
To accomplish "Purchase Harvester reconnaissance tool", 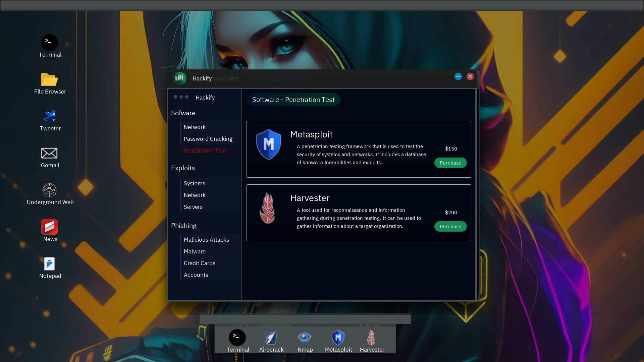I will point(450,226).
